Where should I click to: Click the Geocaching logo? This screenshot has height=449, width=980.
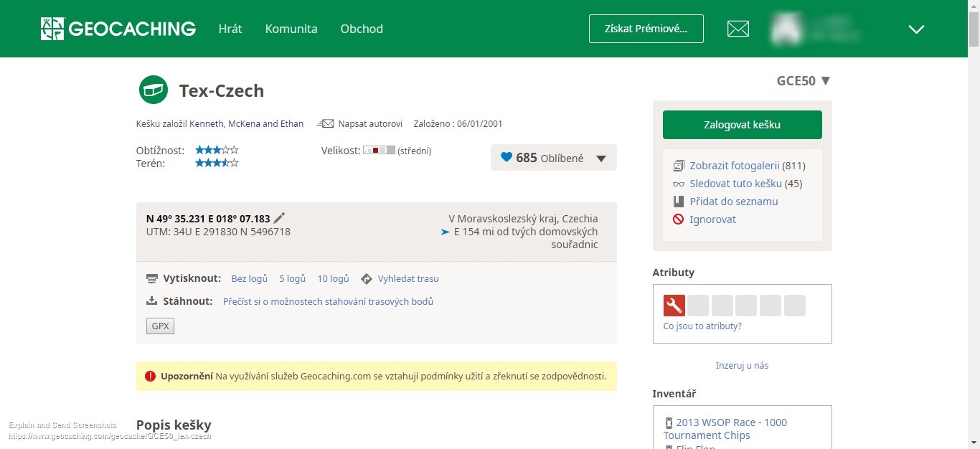118,29
